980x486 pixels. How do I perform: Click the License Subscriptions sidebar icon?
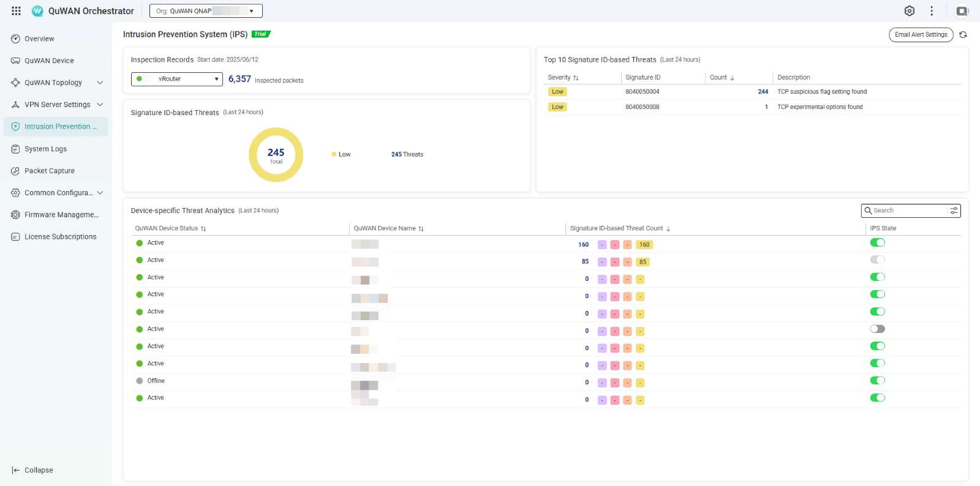coord(15,237)
